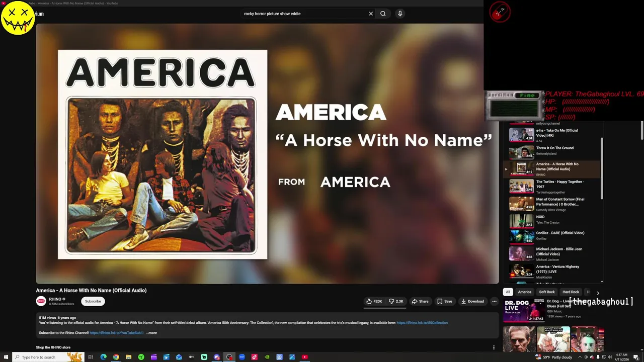Click the magnifier search button

[x=383, y=14]
